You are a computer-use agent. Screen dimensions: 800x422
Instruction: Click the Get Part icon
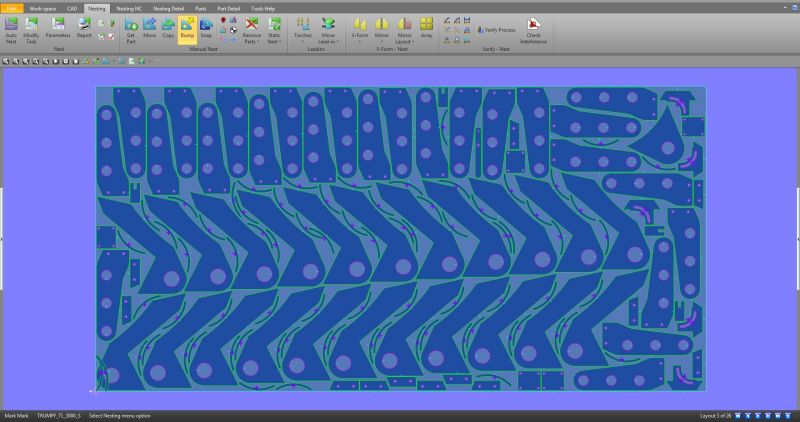coord(131,27)
